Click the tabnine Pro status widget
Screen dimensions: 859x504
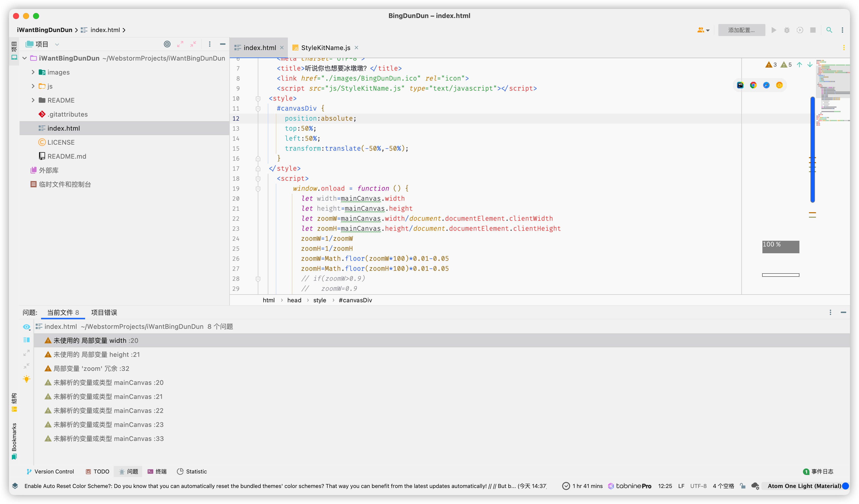point(630,486)
